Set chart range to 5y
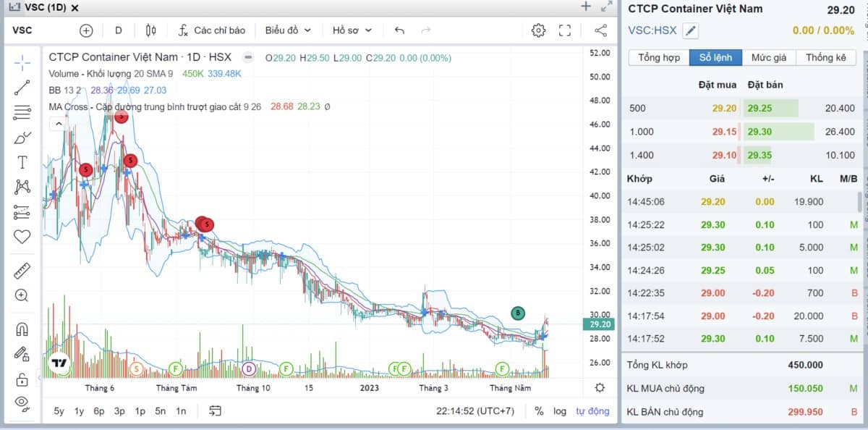 pos(59,410)
